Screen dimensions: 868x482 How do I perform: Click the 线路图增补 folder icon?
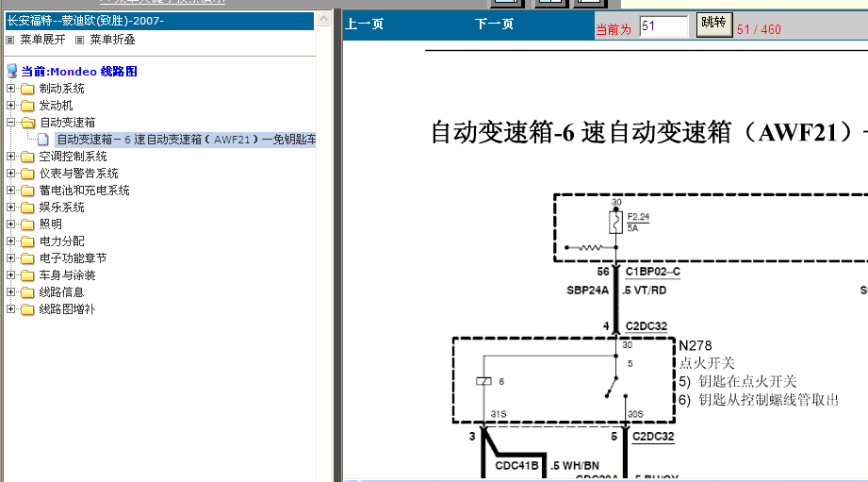pos(27,309)
